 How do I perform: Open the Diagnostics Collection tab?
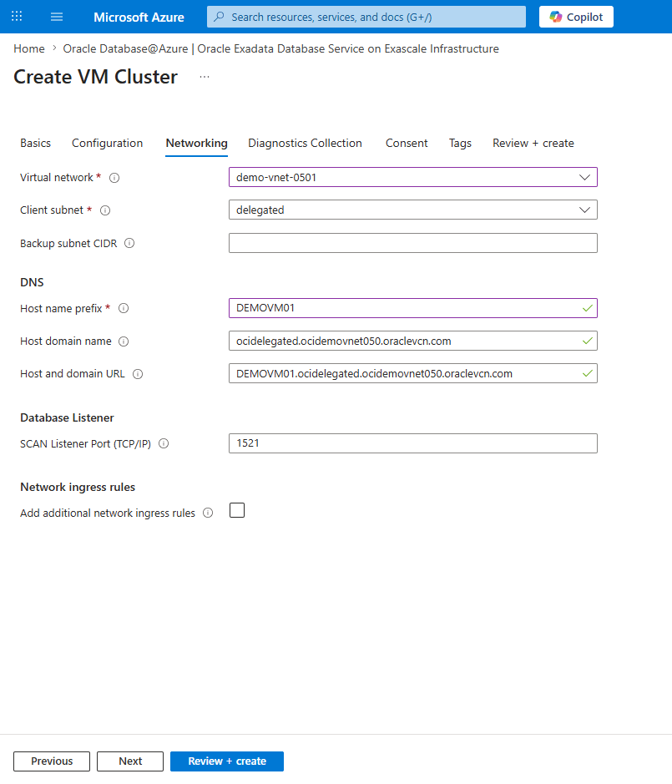pos(305,143)
